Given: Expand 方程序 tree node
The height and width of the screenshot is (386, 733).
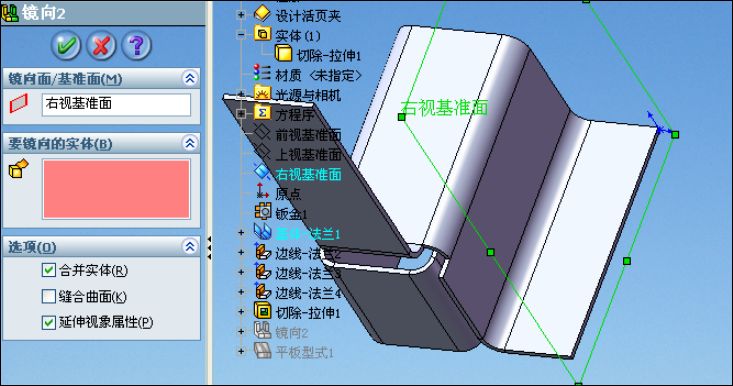Looking at the screenshot, I should 241,114.
